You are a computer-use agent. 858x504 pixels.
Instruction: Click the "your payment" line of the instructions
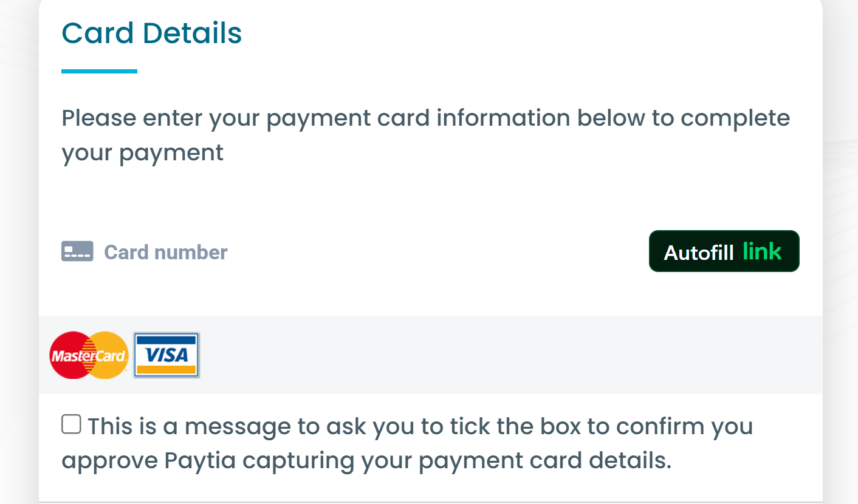[143, 152]
